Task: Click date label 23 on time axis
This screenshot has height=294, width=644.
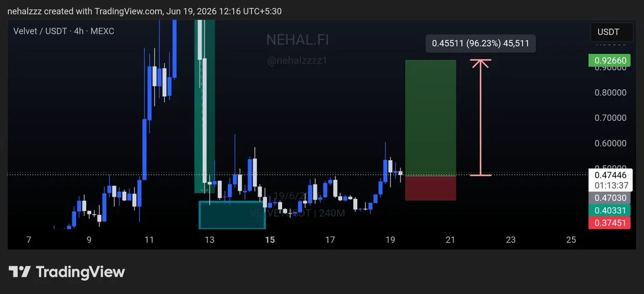Action: (511, 240)
